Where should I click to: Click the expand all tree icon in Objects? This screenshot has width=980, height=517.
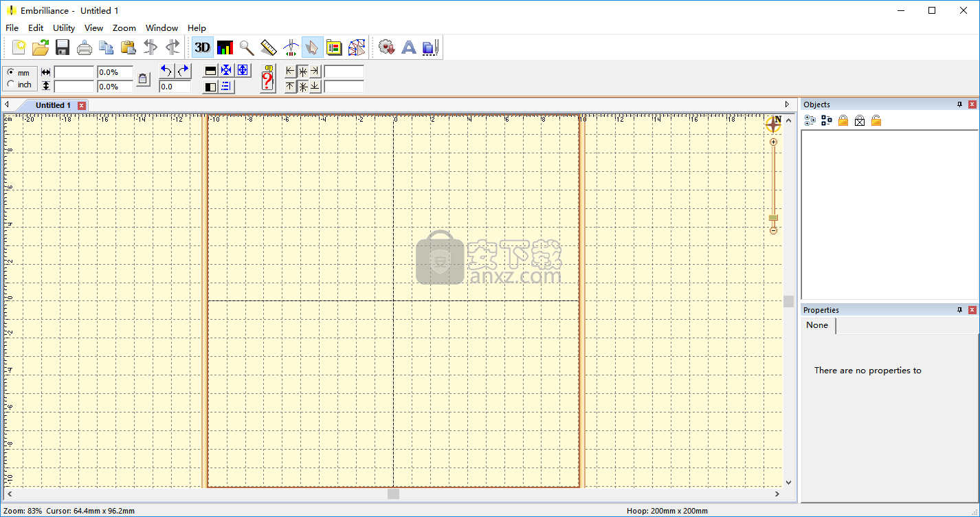(x=810, y=120)
